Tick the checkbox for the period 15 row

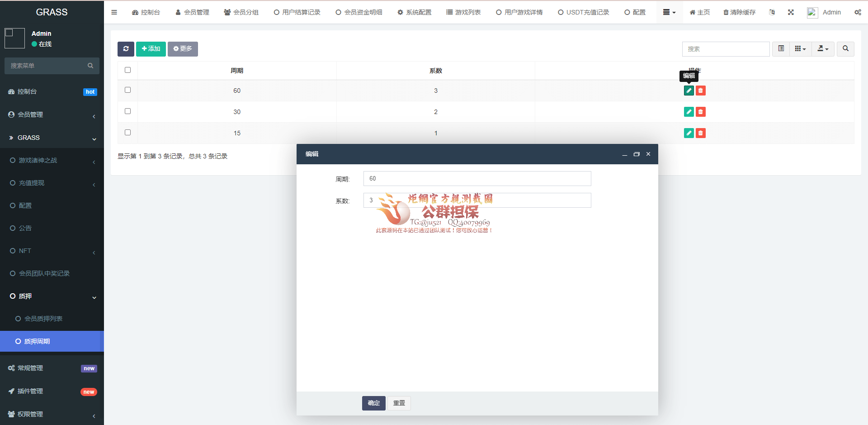pyautogui.click(x=127, y=133)
